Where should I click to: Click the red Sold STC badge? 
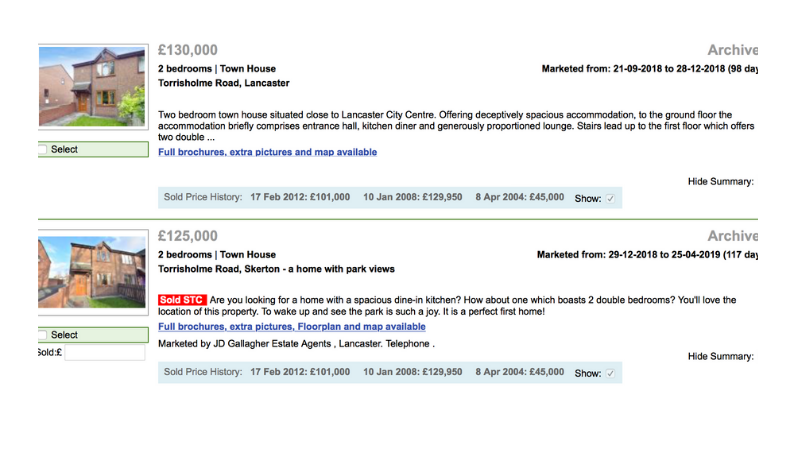182,300
